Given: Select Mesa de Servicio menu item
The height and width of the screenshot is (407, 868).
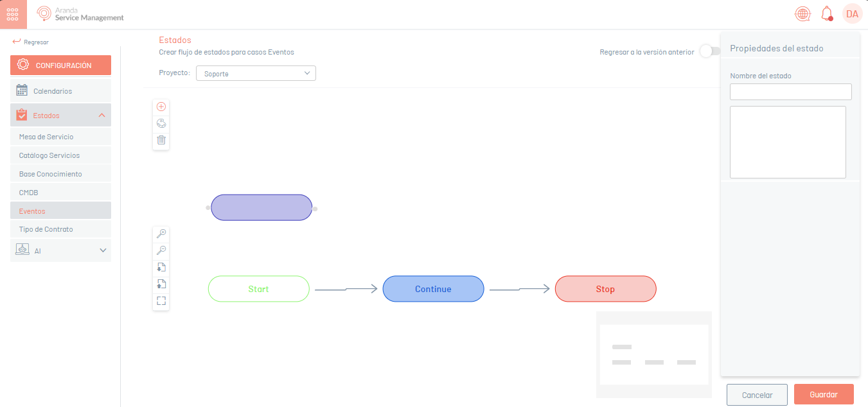Looking at the screenshot, I should point(46,137).
